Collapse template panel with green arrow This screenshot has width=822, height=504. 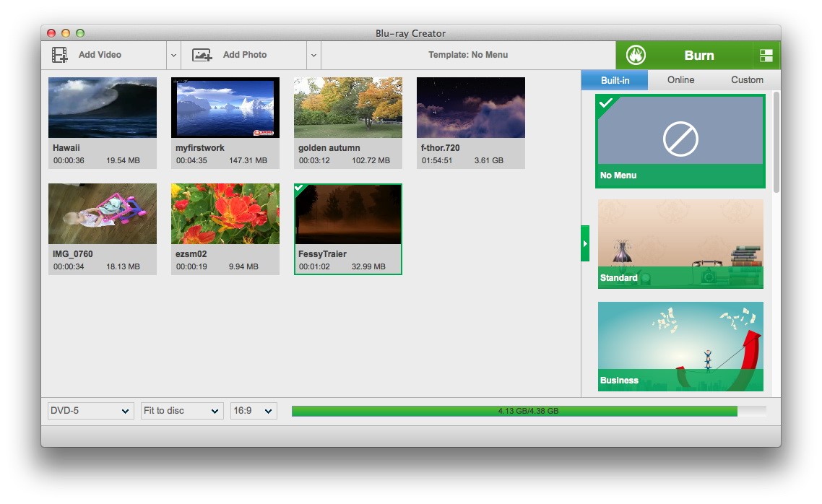tap(585, 243)
